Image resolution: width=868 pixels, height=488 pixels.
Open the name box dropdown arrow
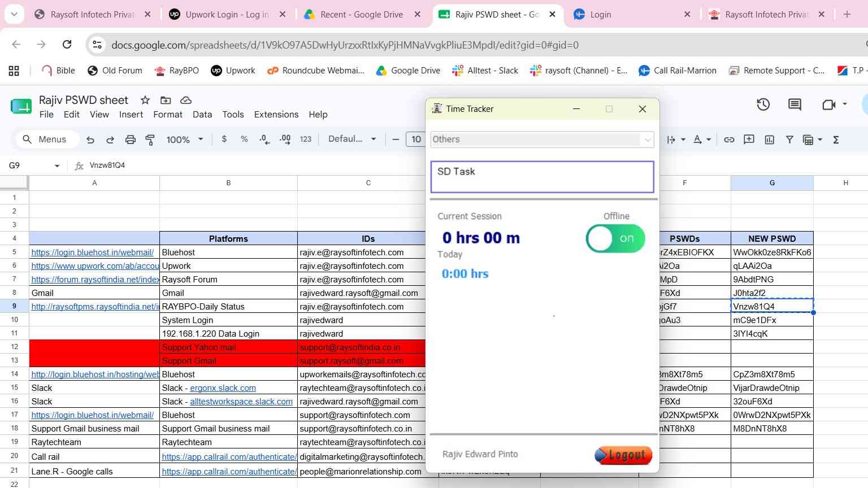click(x=57, y=165)
